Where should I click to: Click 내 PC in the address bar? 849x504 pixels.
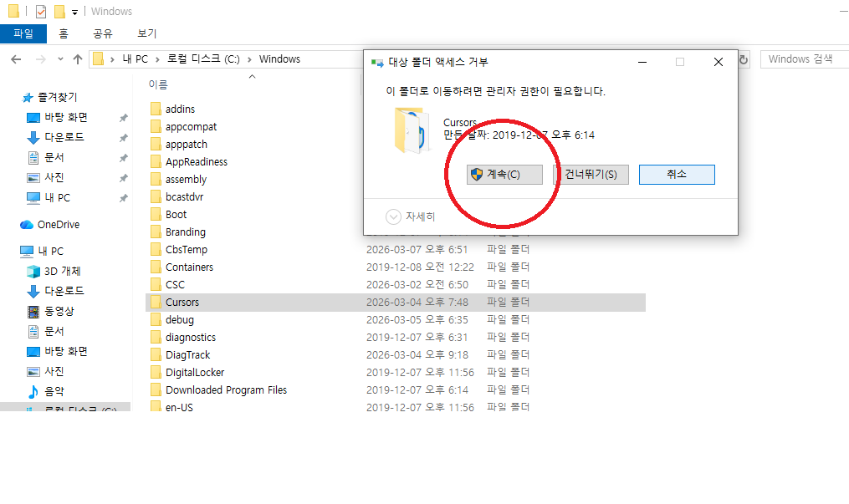[x=135, y=59]
